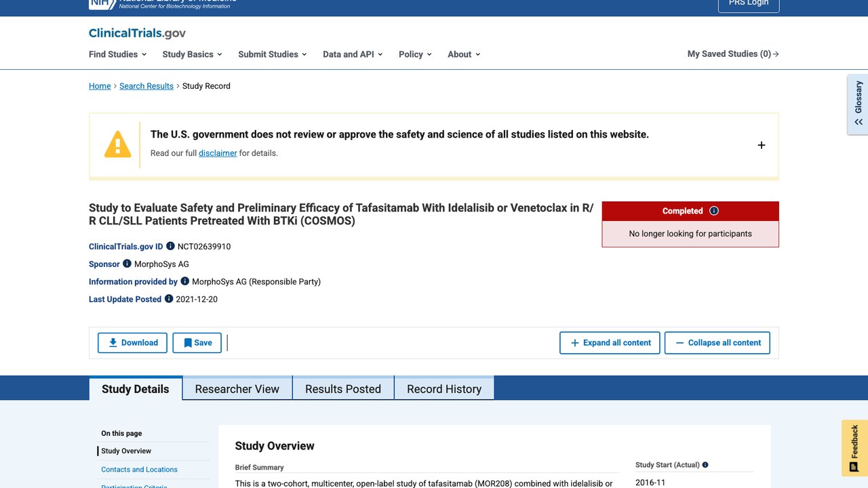The image size is (868, 488).
Task: Open the Study Basics dropdown menu
Action: tap(192, 54)
